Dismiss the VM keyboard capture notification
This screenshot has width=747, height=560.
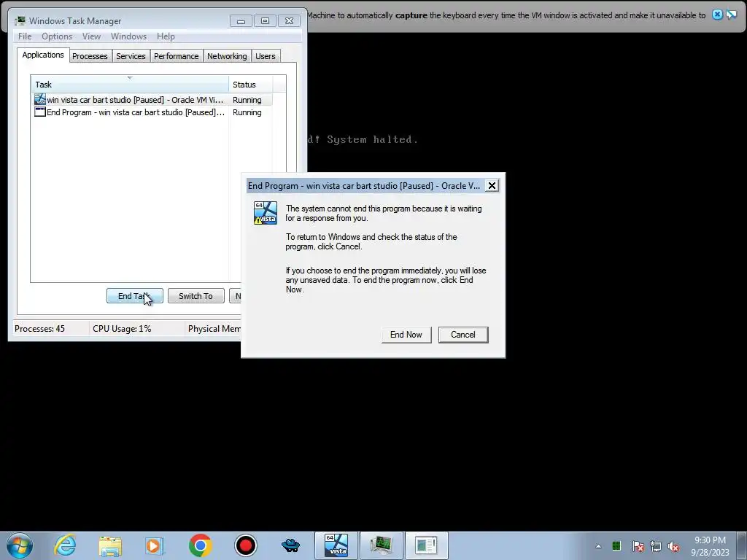717,15
